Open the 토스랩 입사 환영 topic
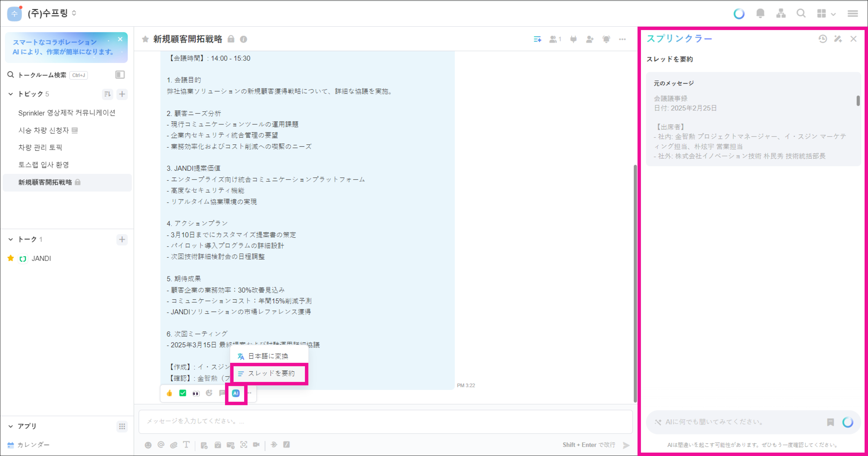 click(x=44, y=165)
